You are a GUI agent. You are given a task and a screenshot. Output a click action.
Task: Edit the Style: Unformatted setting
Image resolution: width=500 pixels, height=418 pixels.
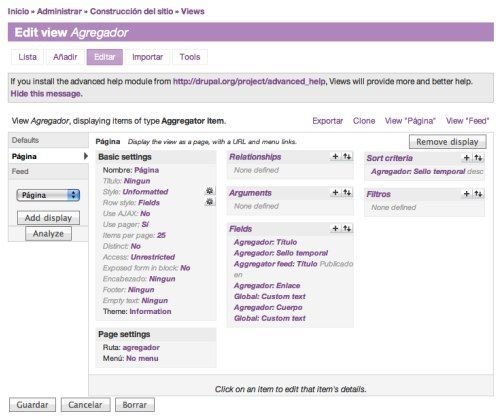145,192
